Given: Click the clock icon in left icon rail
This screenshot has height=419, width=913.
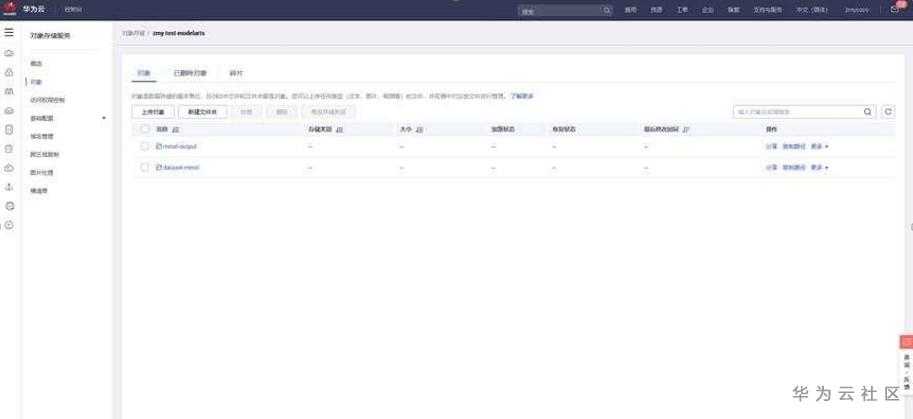Looking at the screenshot, I should tap(9, 225).
